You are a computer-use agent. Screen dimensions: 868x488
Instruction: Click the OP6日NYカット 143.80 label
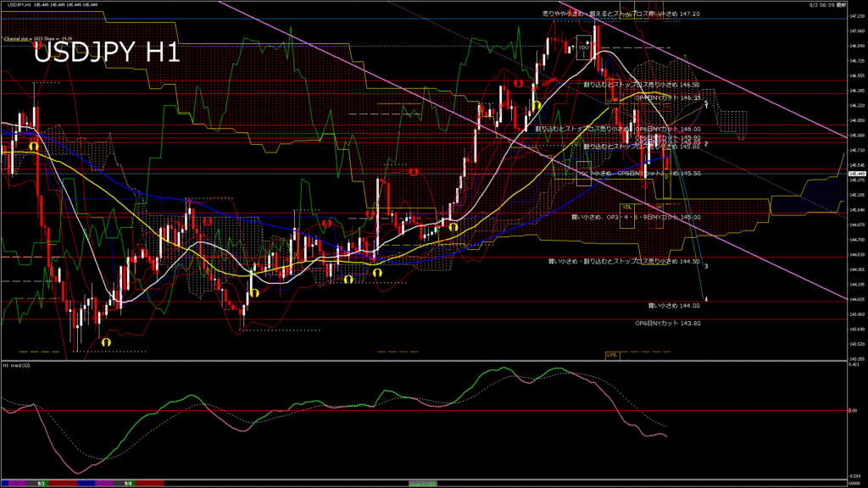668,323
